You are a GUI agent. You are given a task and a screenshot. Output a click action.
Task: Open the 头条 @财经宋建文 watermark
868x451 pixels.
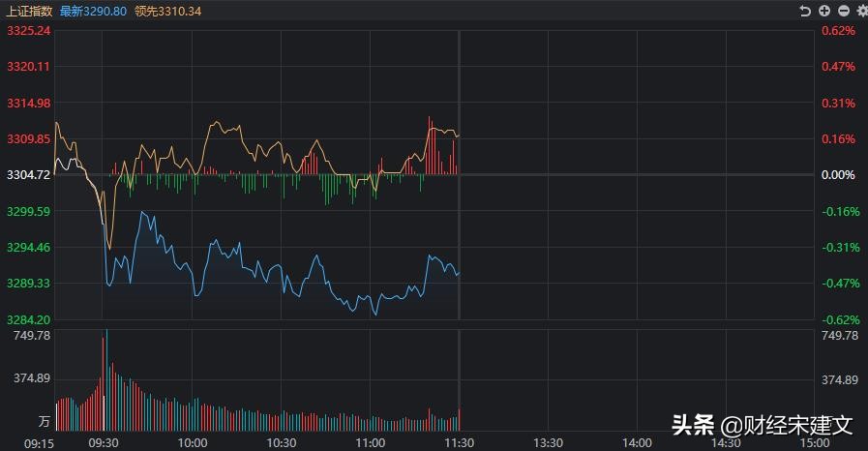pyautogui.click(x=762, y=424)
